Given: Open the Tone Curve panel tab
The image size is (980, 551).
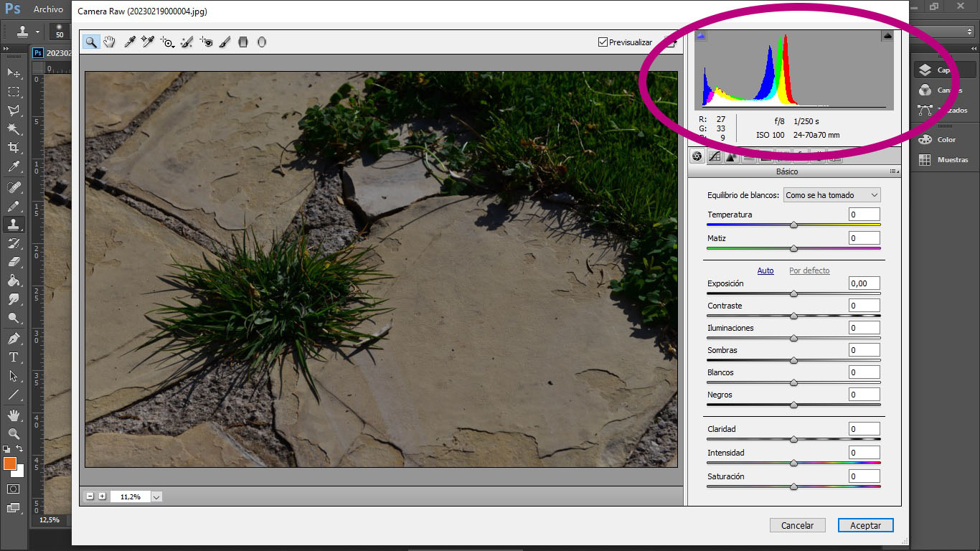Looking at the screenshot, I should point(715,156).
